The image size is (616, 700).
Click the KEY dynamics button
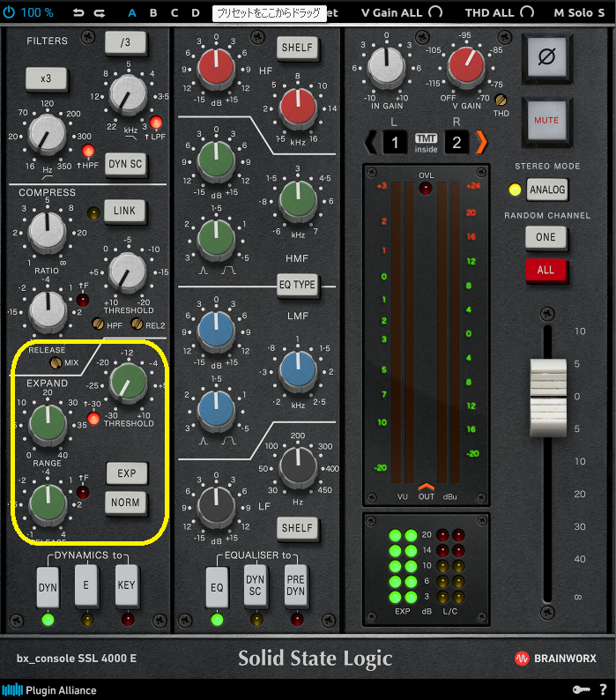tap(126, 585)
